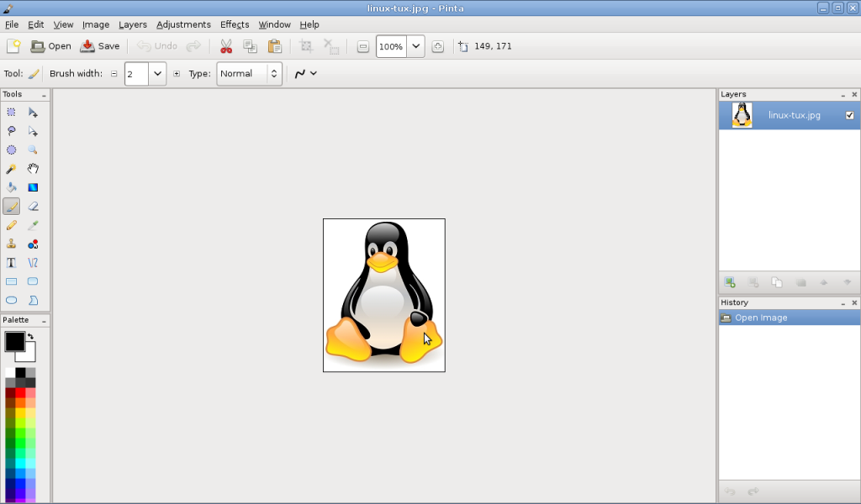Select the Recolor tool
Screen dimensions: 861x504
(x=33, y=244)
